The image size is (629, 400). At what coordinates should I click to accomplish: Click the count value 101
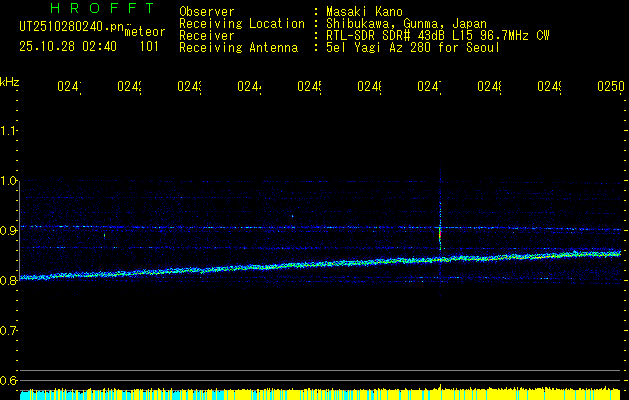[149, 46]
